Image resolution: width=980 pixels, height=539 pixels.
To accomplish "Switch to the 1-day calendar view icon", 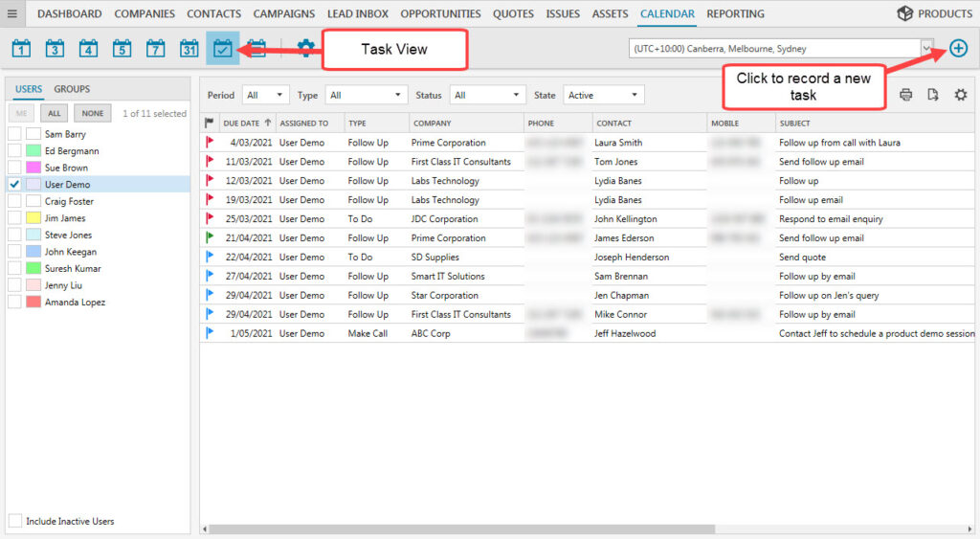I will [23, 48].
